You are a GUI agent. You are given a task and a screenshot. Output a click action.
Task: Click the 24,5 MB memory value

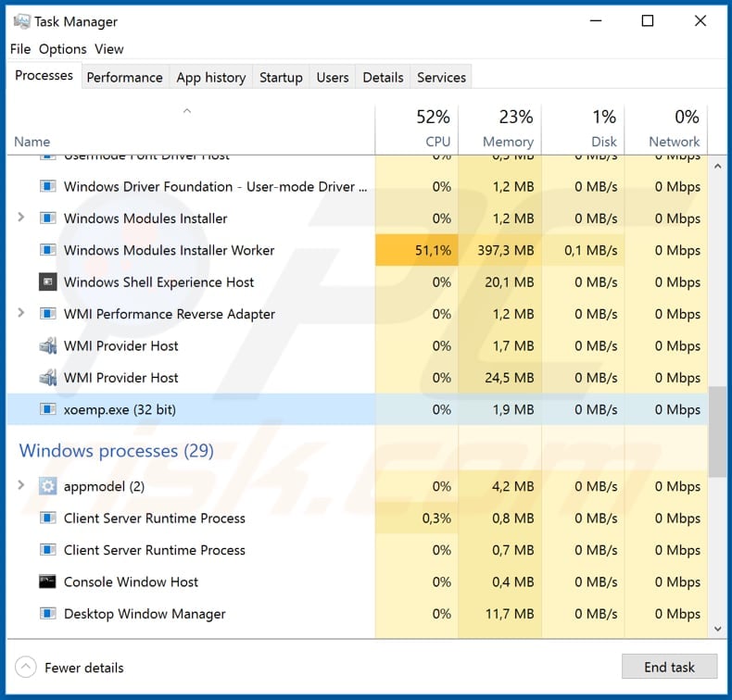509,377
